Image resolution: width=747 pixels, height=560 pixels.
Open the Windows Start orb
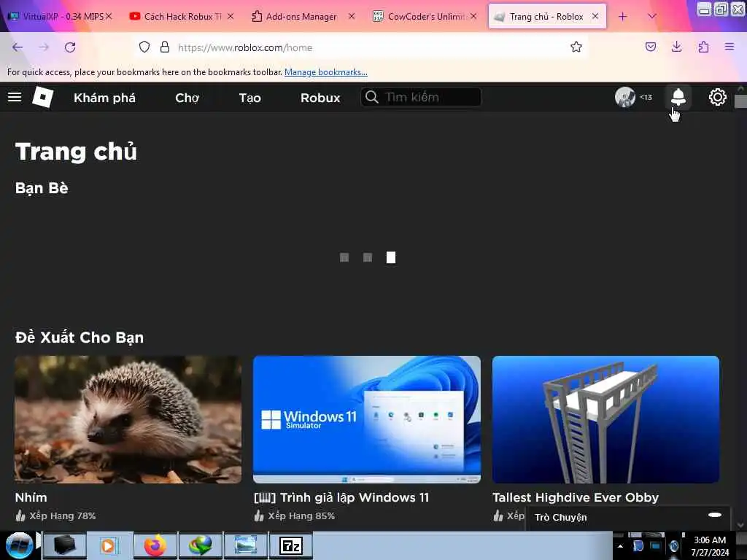pyautogui.click(x=19, y=545)
